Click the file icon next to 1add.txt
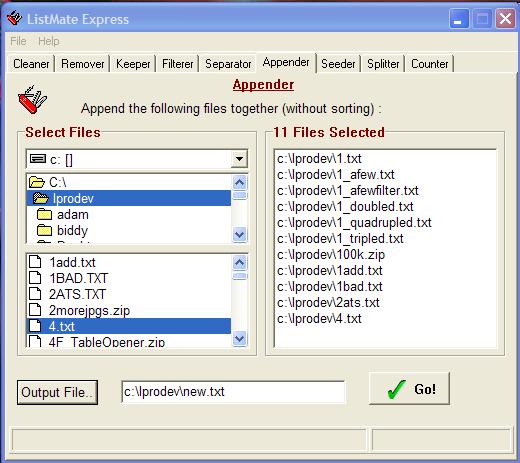 pyautogui.click(x=35, y=262)
